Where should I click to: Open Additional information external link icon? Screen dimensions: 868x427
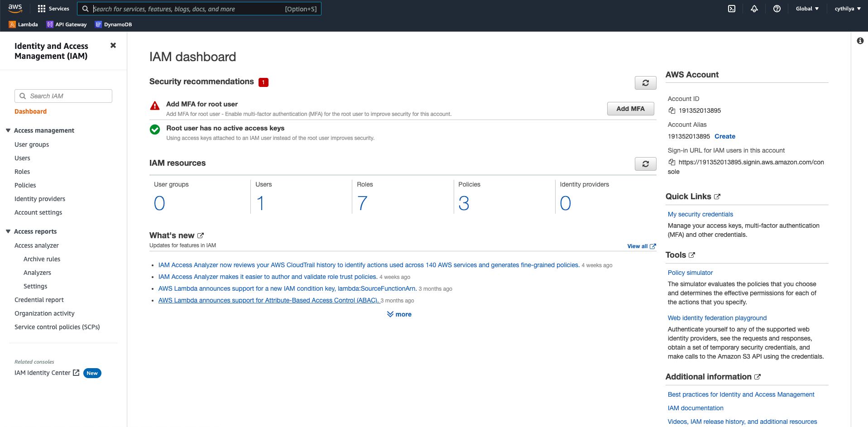point(758,377)
